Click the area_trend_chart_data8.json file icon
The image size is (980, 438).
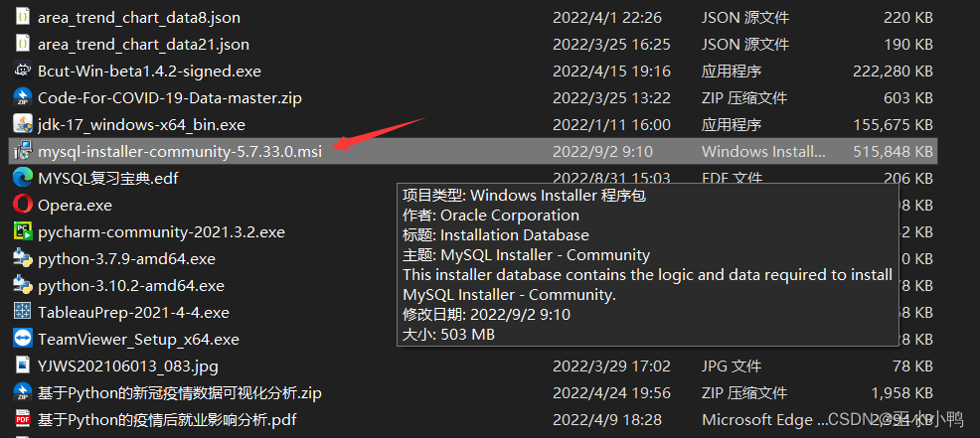click(x=23, y=18)
